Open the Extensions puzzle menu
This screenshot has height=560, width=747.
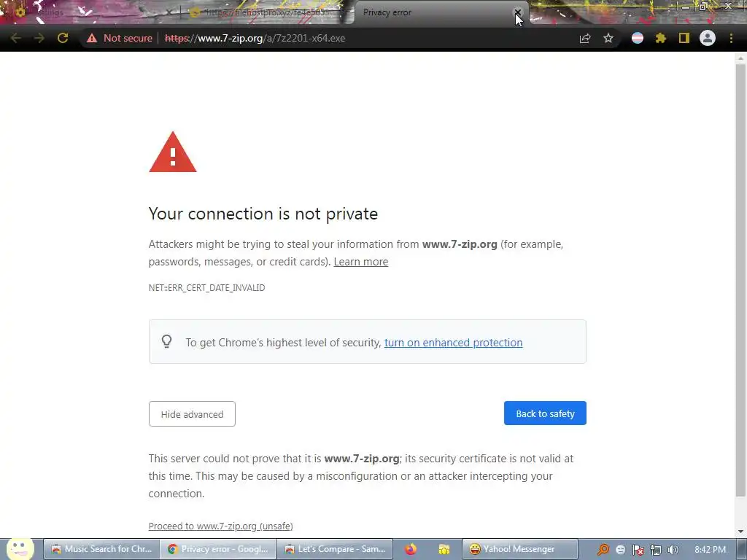pos(661,38)
